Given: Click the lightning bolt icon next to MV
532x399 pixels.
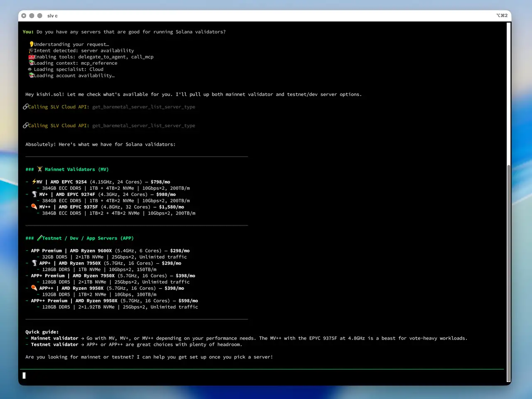Looking at the screenshot, I should click(x=34, y=181).
